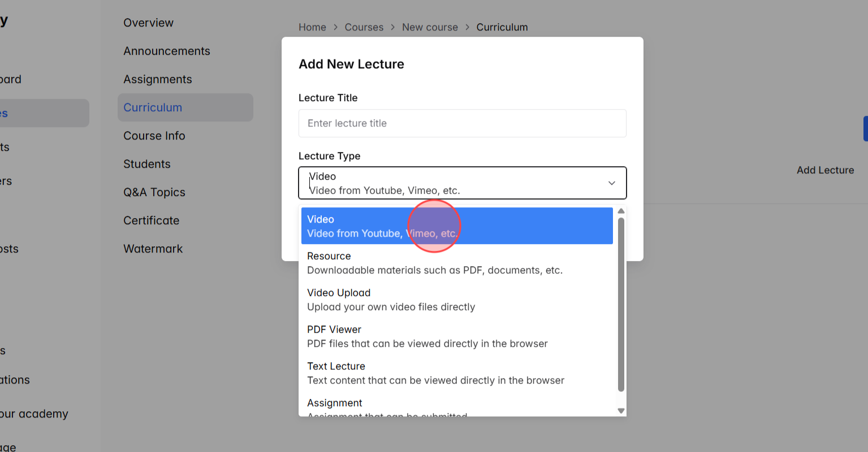This screenshot has height=452, width=868.
Task: Click the Courses breadcrumb link
Action: tap(364, 27)
